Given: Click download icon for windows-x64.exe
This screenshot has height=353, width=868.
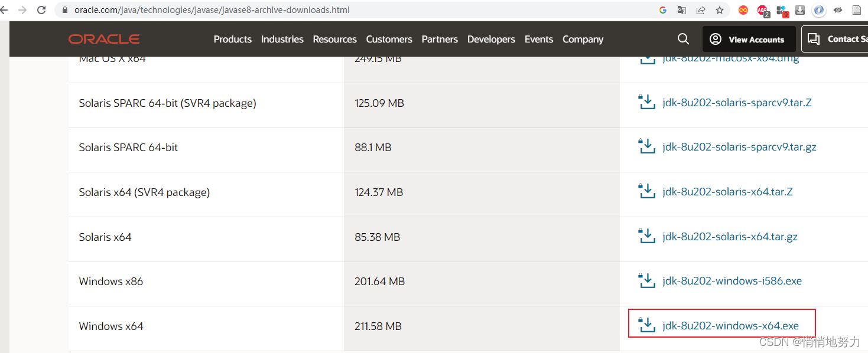Looking at the screenshot, I should (647, 325).
